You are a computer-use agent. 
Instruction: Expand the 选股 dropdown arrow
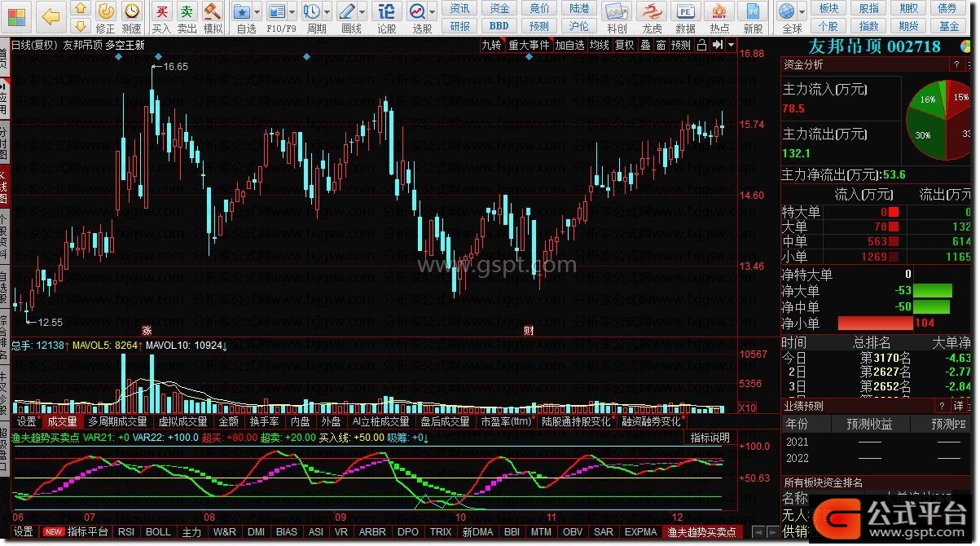[434, 13]
